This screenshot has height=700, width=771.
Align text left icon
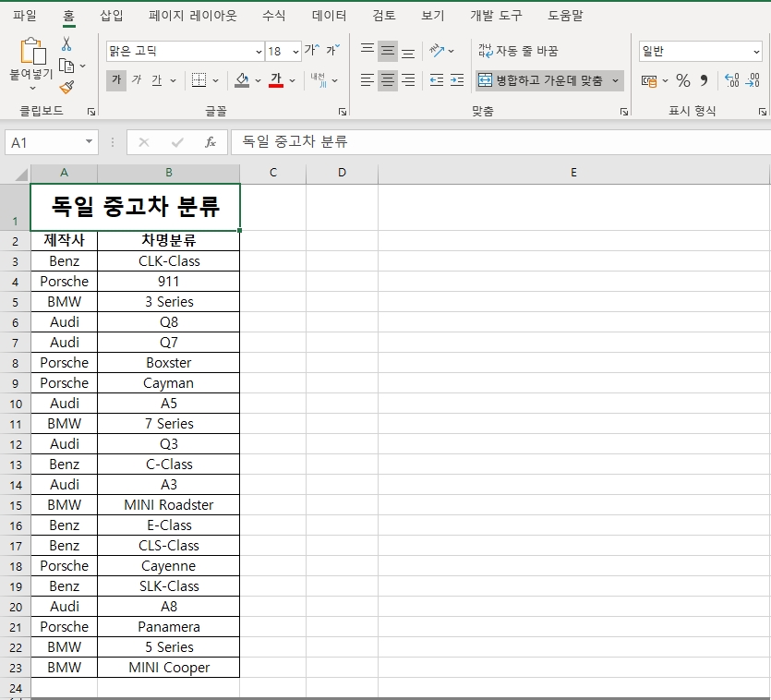367,80
